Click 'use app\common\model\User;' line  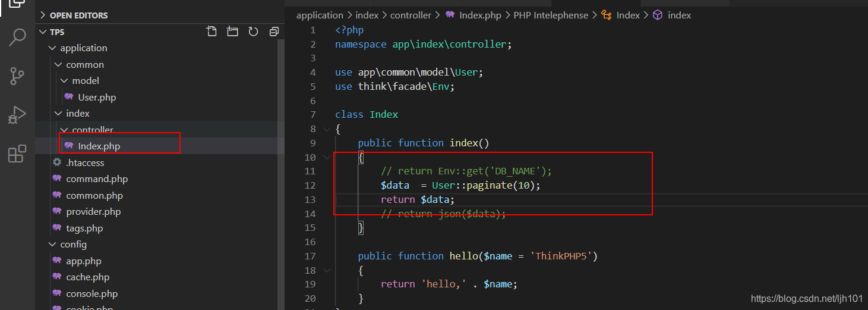tap(409, 73)
